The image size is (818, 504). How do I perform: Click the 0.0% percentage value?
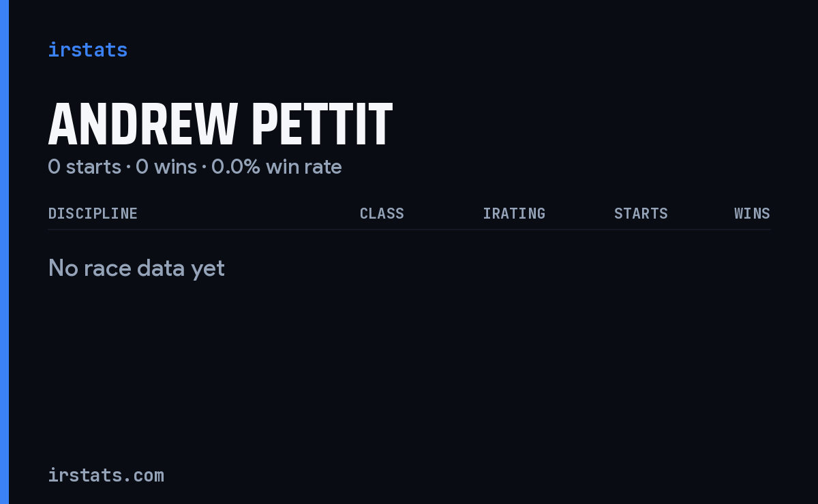pos(236,167)
